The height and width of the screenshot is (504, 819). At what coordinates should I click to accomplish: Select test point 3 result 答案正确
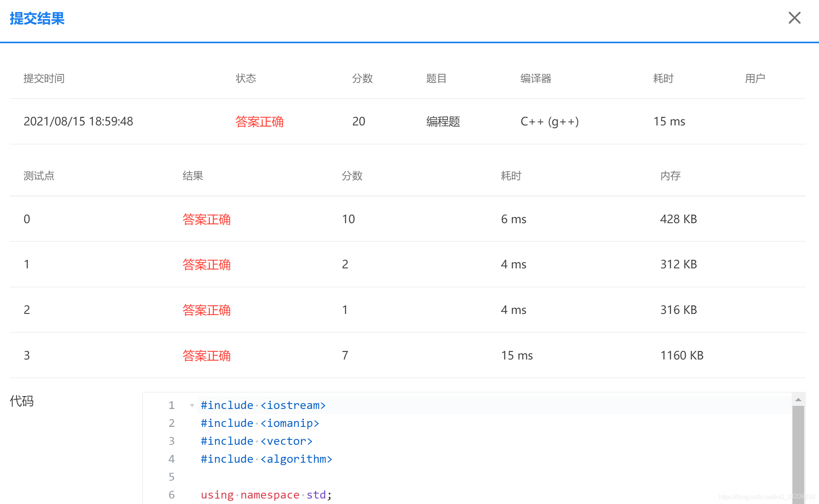point(207,356)
